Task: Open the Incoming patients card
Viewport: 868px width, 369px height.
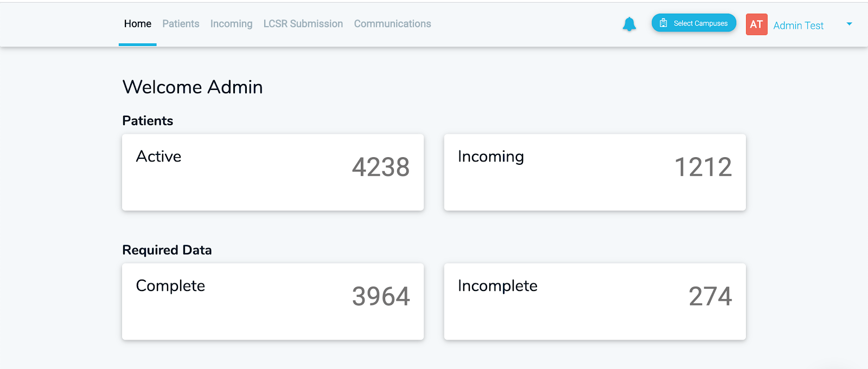Action: 595,172
